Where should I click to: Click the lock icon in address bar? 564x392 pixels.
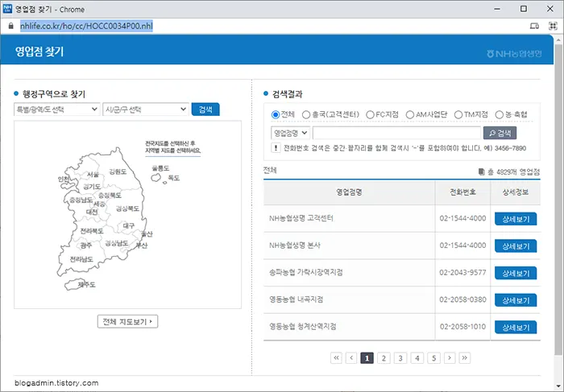(x=10, y=26)
